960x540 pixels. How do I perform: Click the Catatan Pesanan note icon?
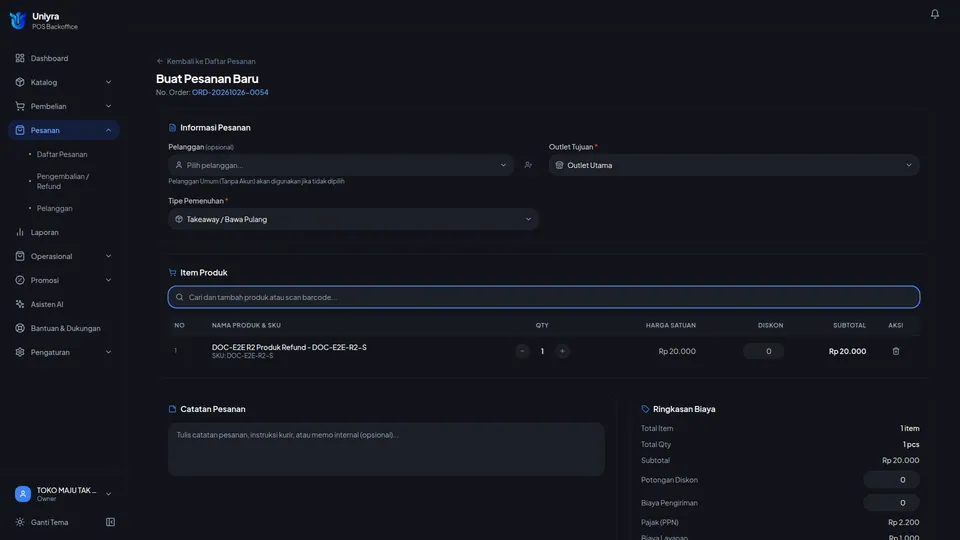pos(172,409)
